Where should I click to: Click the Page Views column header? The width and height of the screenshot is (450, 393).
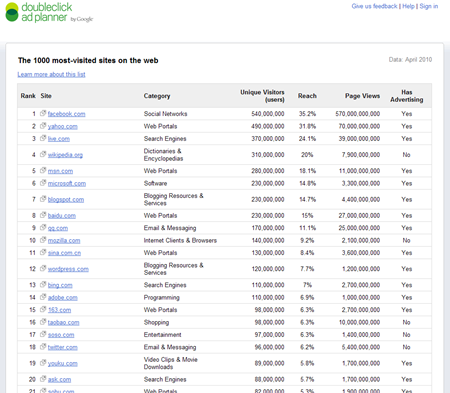pyautogui.click(x=362, y=96)
